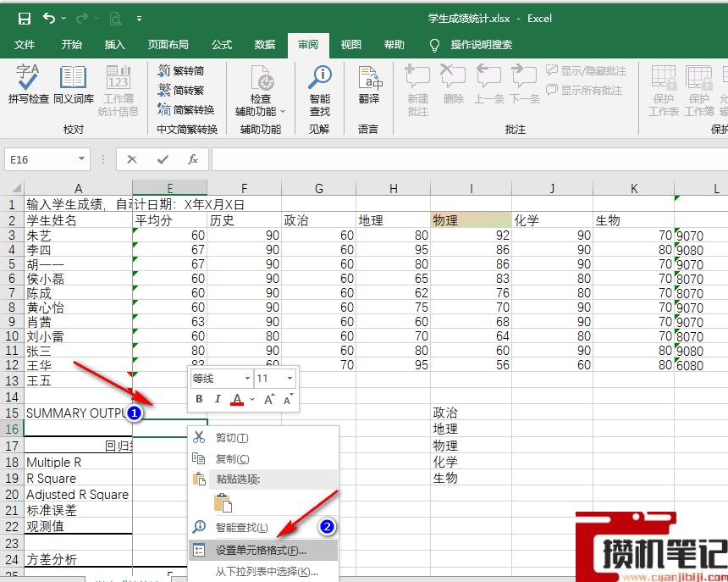Click 简繁转换 conversion button
The height and width of the screenshot is (582, 728).
[185, 109]
